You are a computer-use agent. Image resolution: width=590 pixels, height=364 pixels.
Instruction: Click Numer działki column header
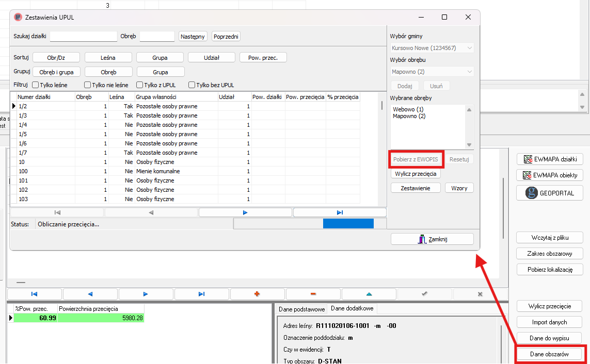[46, 97]
